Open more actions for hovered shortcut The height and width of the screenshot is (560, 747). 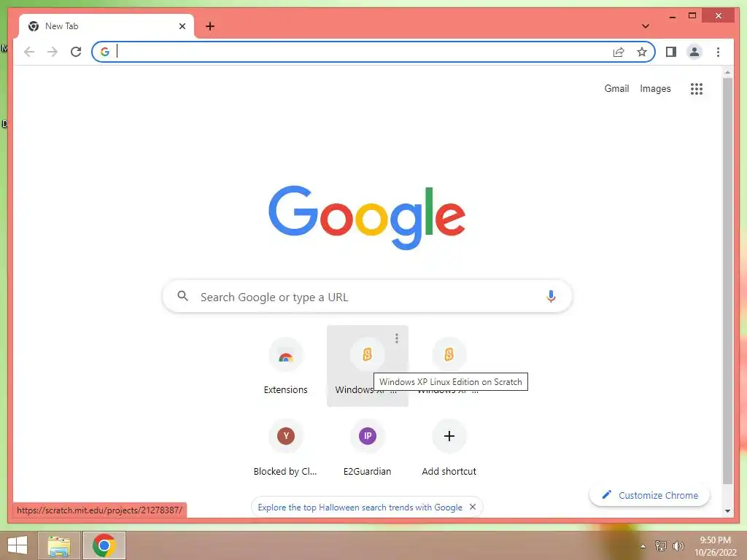[x=396, y=338]
